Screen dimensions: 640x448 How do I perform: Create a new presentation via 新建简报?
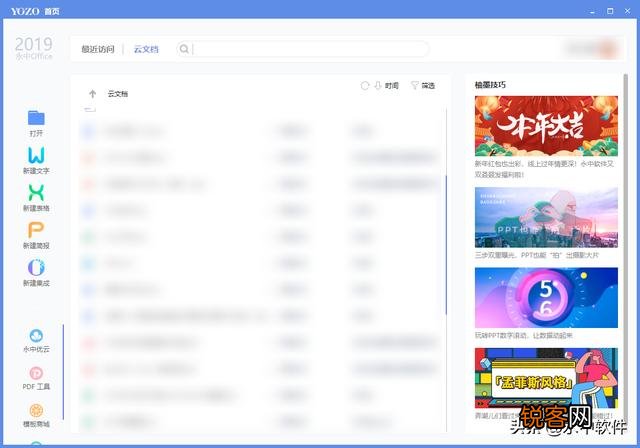pyautogui.click(x=36, y=230)
